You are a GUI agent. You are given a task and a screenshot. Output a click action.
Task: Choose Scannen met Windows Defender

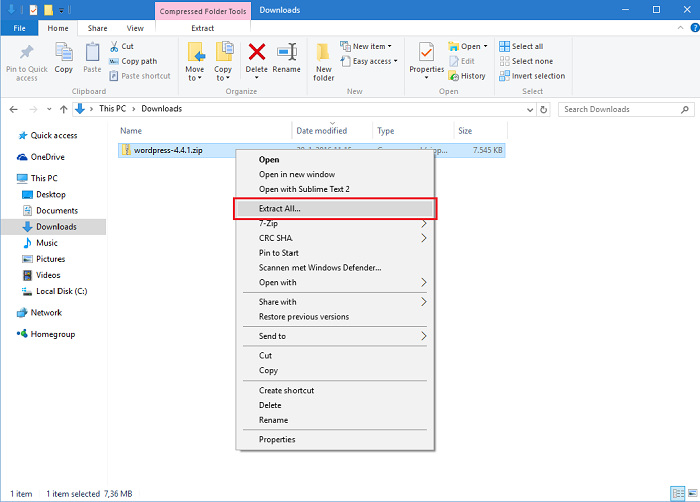click(335, 268)
